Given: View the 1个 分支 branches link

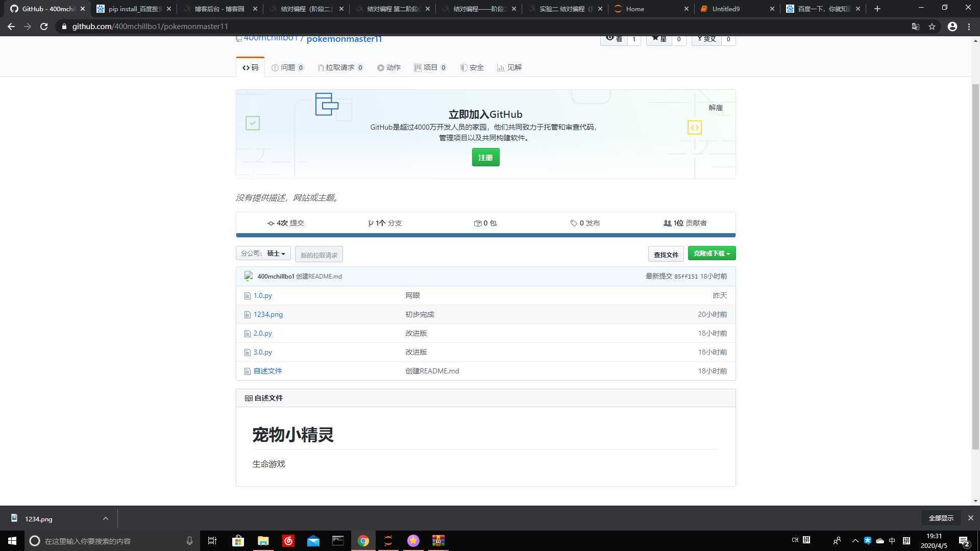Looking at the screenshot, I should [385, 223].
